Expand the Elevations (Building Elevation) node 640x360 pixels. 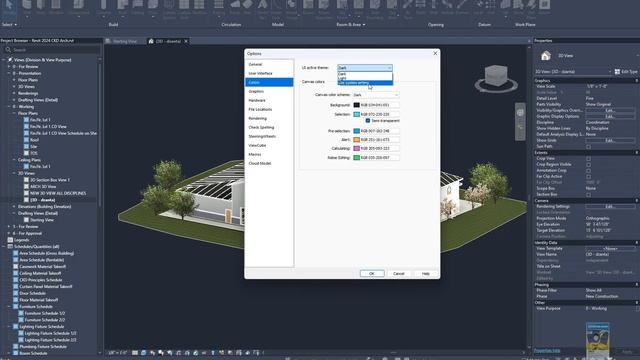(14, 207)
